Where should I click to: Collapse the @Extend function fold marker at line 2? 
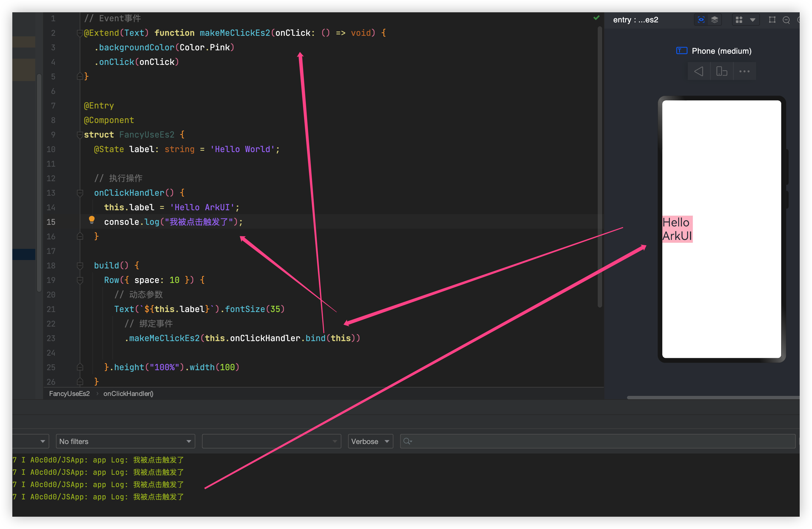(x=80, y=33)
